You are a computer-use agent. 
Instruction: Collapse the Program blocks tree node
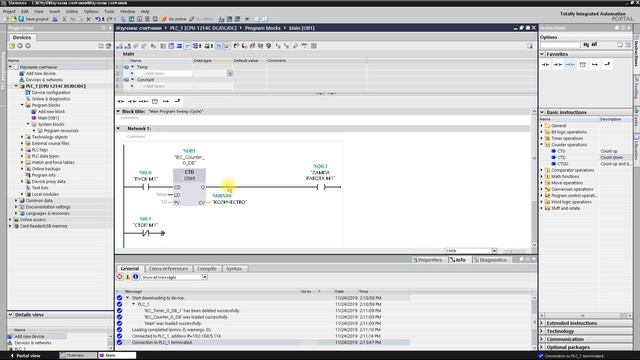coord(22,105)
